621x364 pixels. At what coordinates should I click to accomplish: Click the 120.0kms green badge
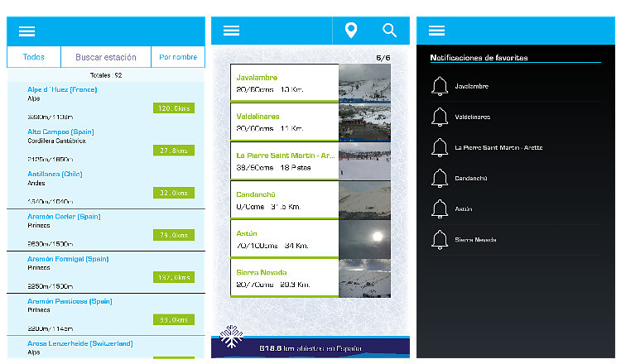point(174,108)
